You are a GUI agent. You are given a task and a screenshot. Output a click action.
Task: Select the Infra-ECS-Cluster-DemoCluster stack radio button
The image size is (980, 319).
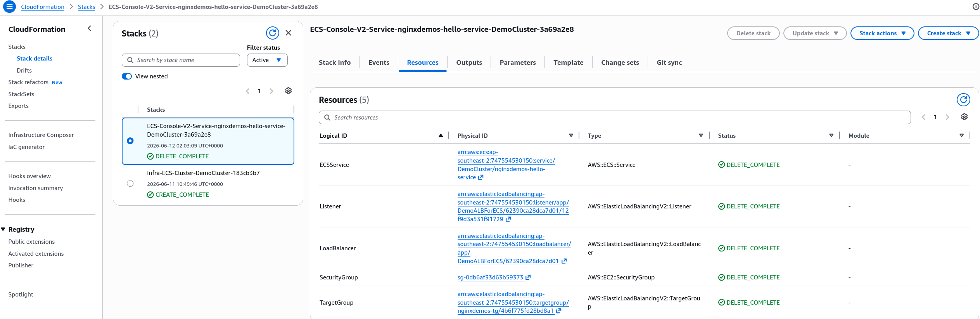tap(130, 184)
